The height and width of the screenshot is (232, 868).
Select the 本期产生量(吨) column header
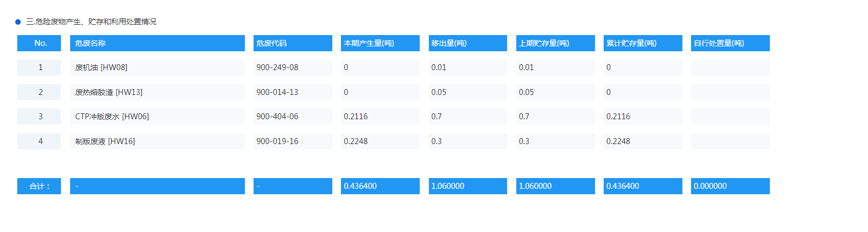[x=380, y=43]
